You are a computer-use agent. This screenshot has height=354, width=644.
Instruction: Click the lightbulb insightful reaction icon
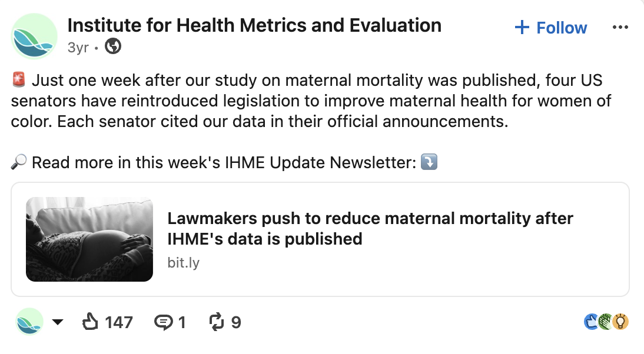point(620,322)
